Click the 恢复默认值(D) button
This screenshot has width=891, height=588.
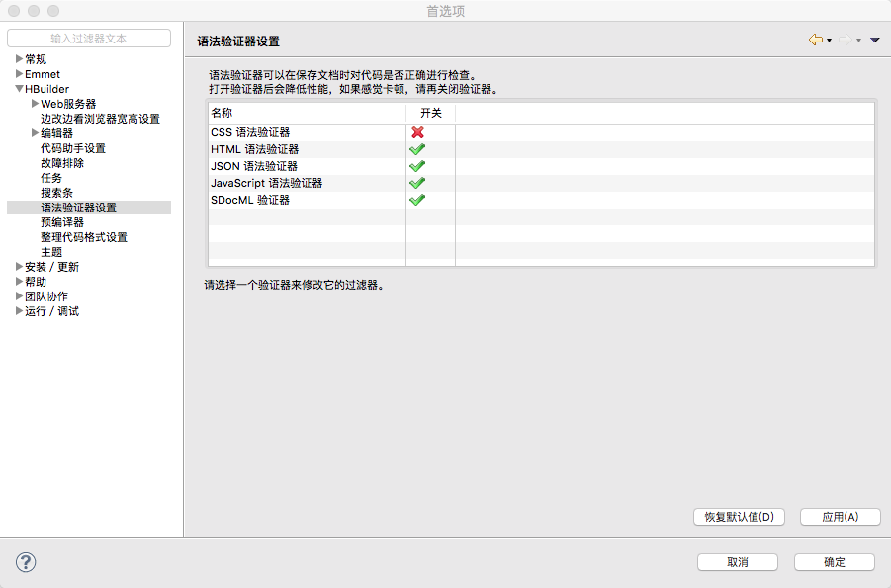(x=739, y=517)
